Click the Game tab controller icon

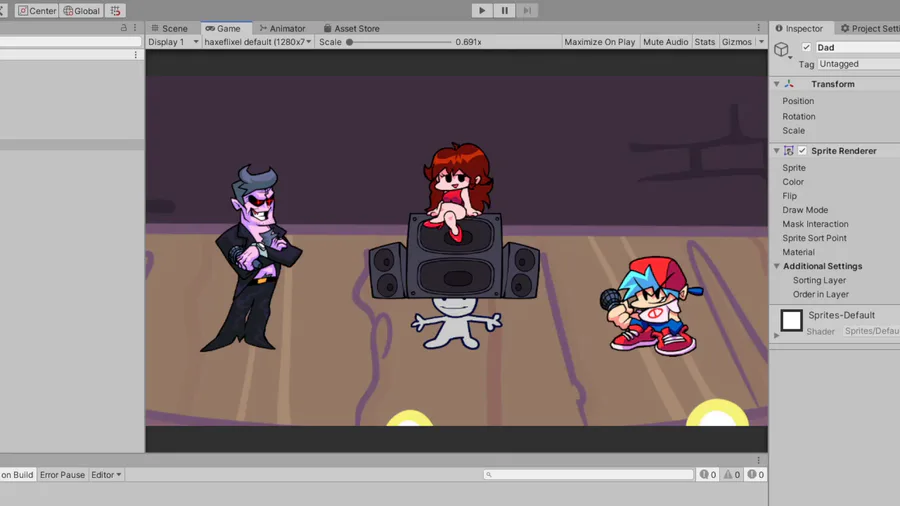pos(210,28)
